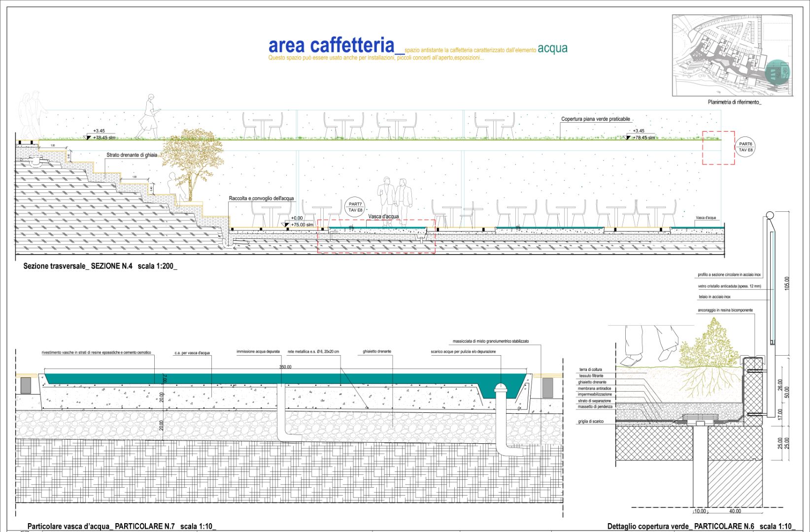Viewport: 810px width, 532px height.
Task: Click the PART7 TAV E8 circular callout
Action: pyautogui.click(x=355, y=207)
